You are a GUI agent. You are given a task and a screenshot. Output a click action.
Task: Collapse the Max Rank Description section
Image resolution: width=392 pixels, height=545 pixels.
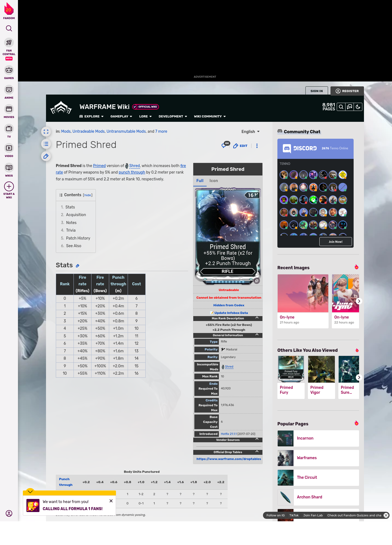click(257, 318)
